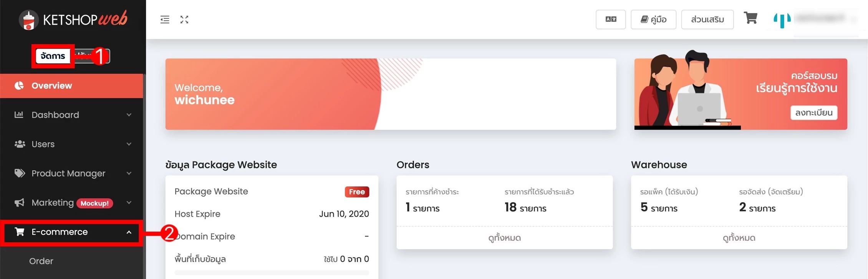Click the Overview pie chart icon
This screenshot has width=868, height=279.
19,86
